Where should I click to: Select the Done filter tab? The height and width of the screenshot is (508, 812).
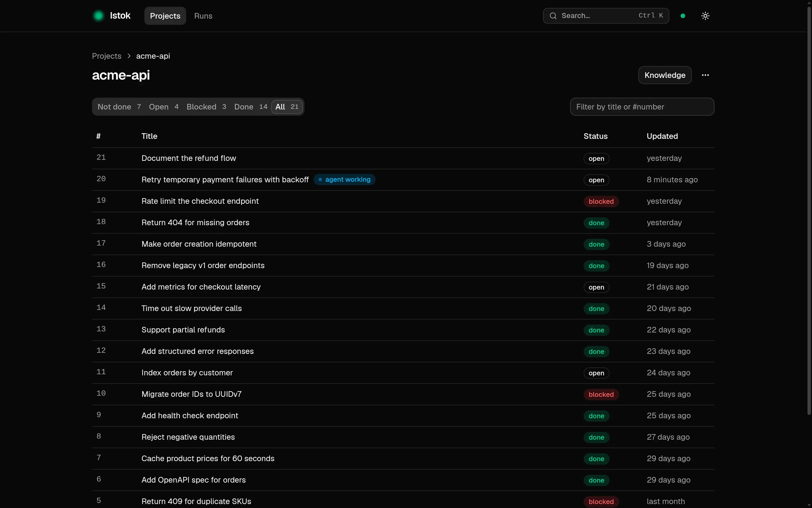(251, 106)
